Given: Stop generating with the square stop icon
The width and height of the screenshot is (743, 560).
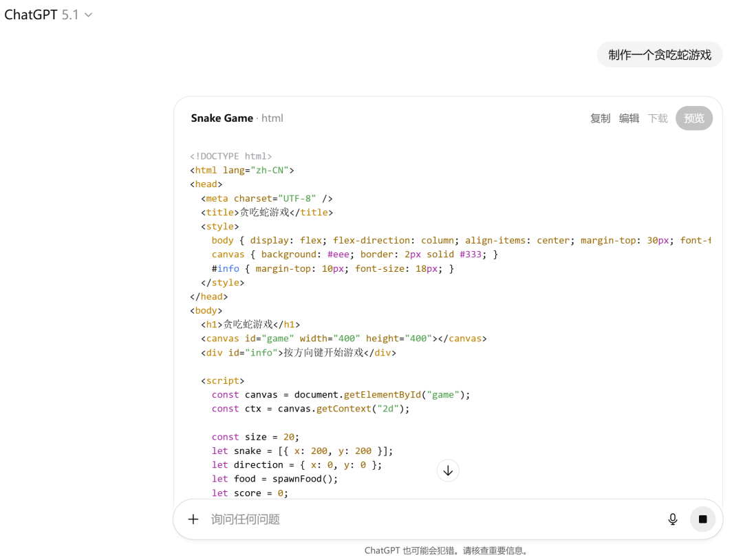Looking at the screenshot, I should point(702,519).
